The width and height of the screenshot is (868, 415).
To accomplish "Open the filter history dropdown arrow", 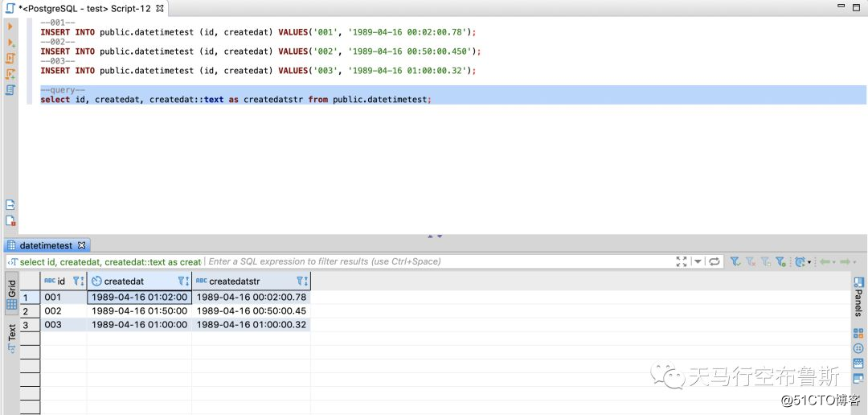I will [698, 261].
